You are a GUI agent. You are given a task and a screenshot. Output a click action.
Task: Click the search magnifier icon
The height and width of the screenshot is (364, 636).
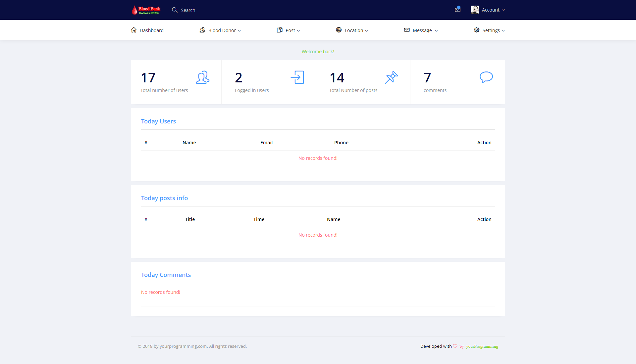click(175, 10)
